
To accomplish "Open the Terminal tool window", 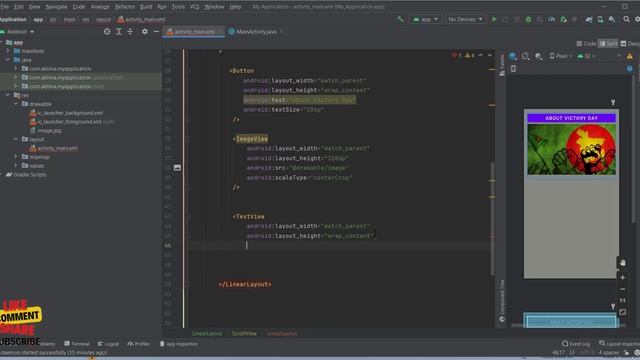I will click(x=77, y=344).
